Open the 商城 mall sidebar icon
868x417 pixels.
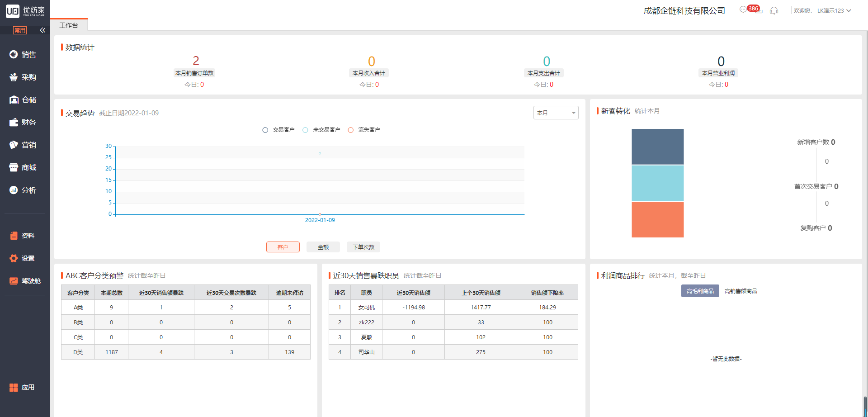pos(14,168)
